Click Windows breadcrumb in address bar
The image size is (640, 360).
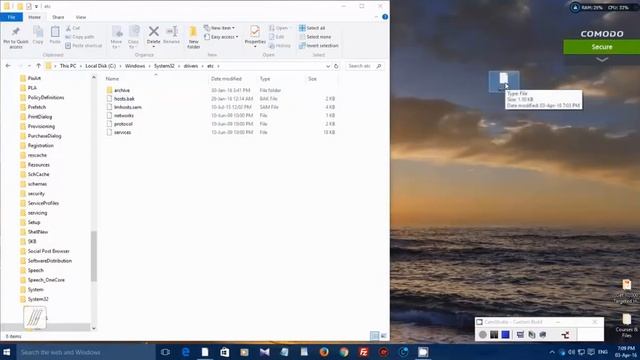tap(135, 66)
